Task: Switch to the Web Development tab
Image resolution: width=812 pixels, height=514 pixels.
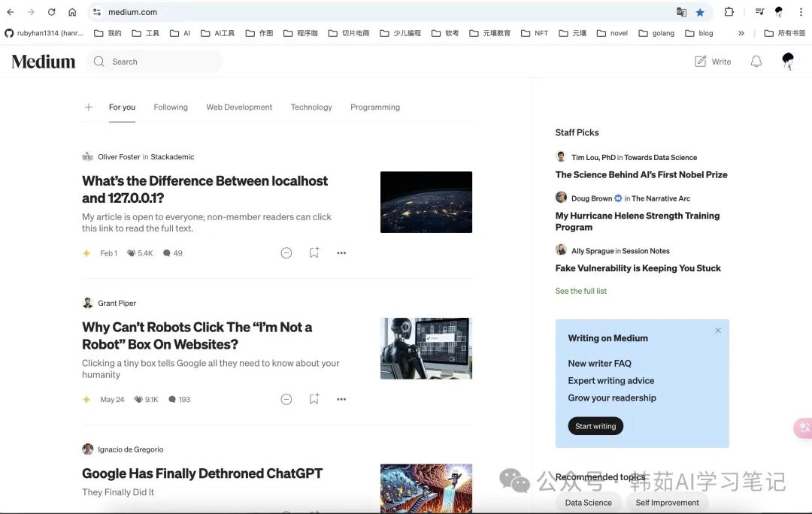Action: [239, 107]
